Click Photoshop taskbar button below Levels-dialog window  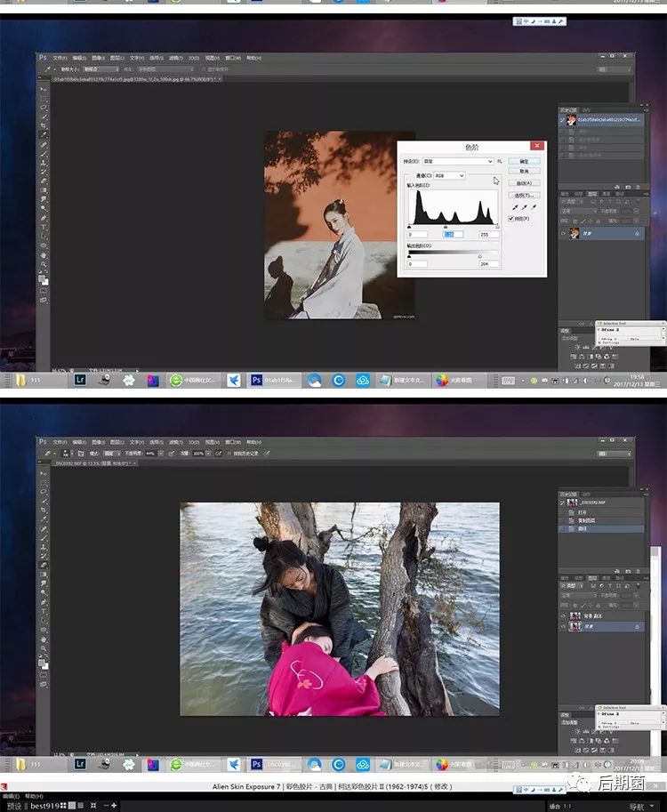pos(272,380)
